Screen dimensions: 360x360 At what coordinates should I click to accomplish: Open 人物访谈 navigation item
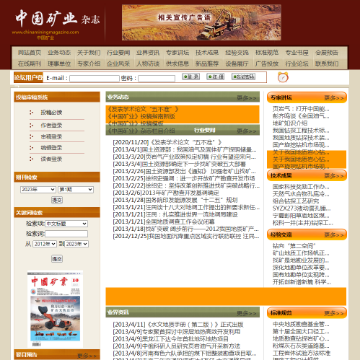148,63
